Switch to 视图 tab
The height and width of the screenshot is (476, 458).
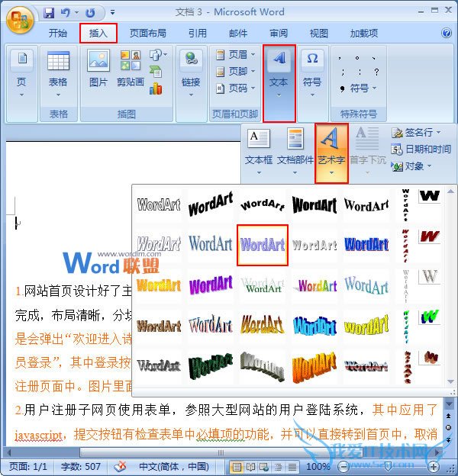tap(319, 33)
